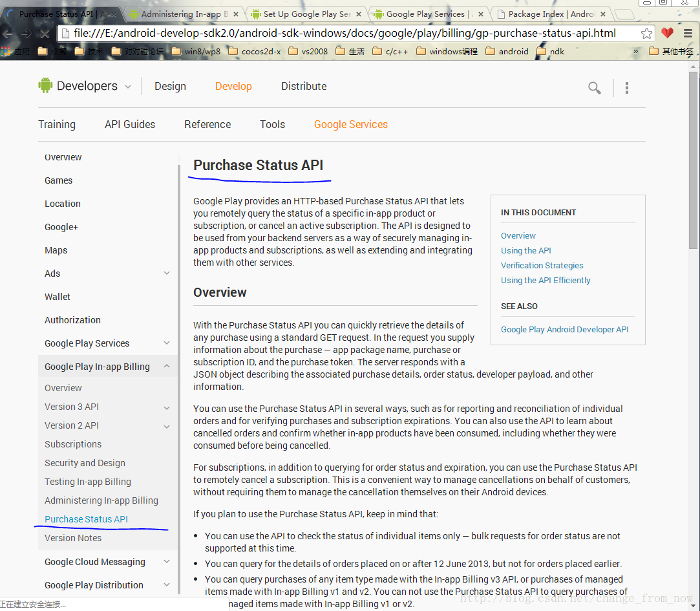The width and height of the screenshot is (700, 611).
Task: Go to the Google Services section
Action: pyautogui.click(x=351, y=125)
